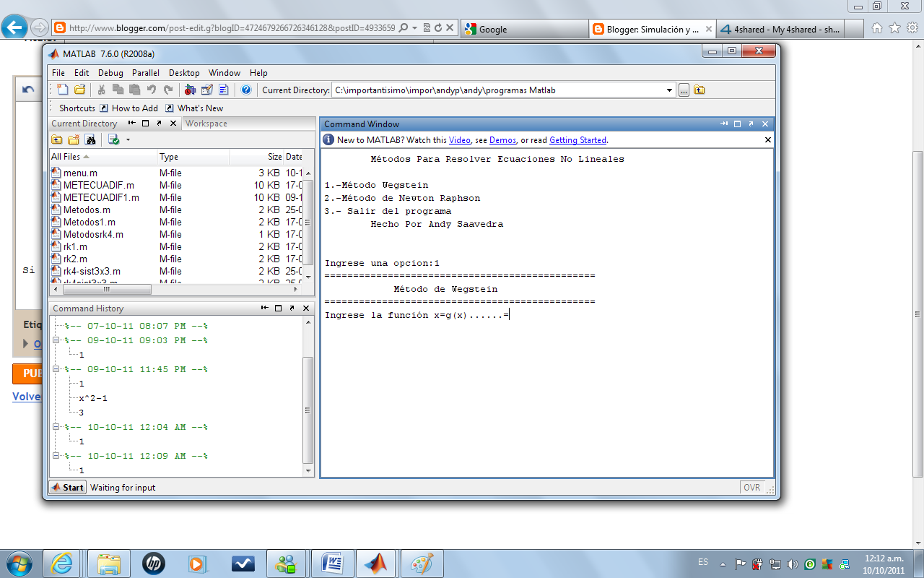Click the Redo arrow in MATLAB toolbar

(168, 90)
